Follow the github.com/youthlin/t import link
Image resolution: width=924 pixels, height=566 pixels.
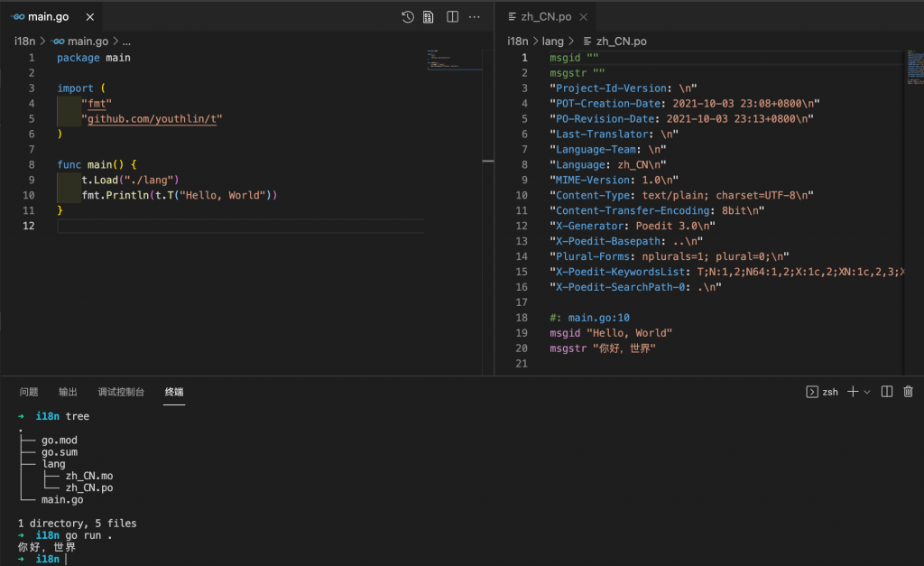tap(152, 119)
